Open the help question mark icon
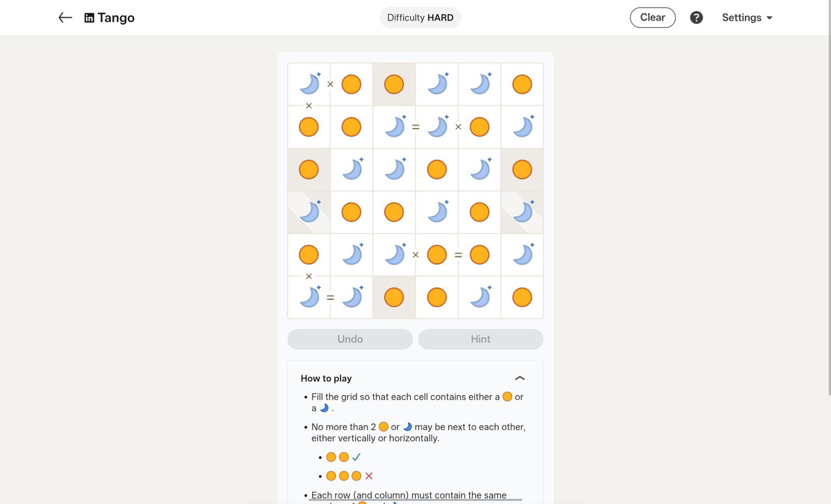Viewport: 831px width, 504px height. point(696,18)
